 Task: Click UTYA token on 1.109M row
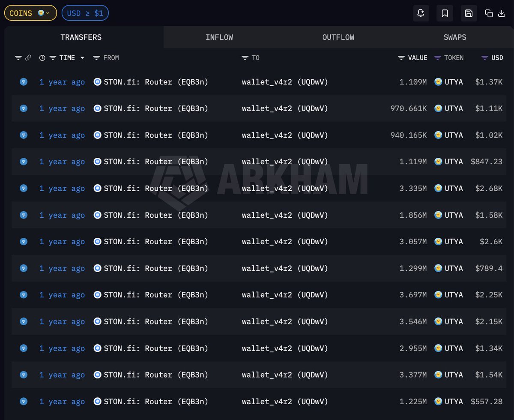[454, 82]
